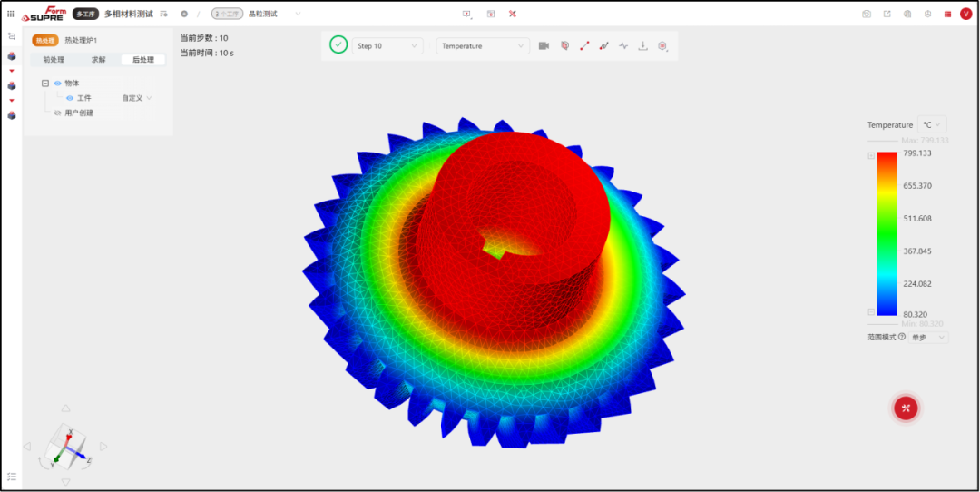The width and height of the screenshot is (980, 492).
Task: Click the document icon in the top center
Action: tap(491, 13)
